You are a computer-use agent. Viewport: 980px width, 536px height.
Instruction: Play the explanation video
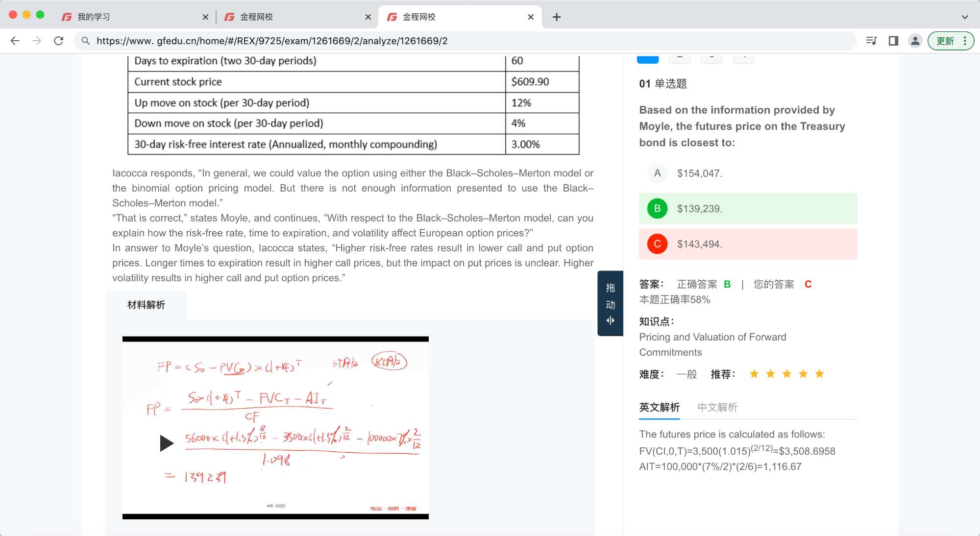[x=167, y=443]
